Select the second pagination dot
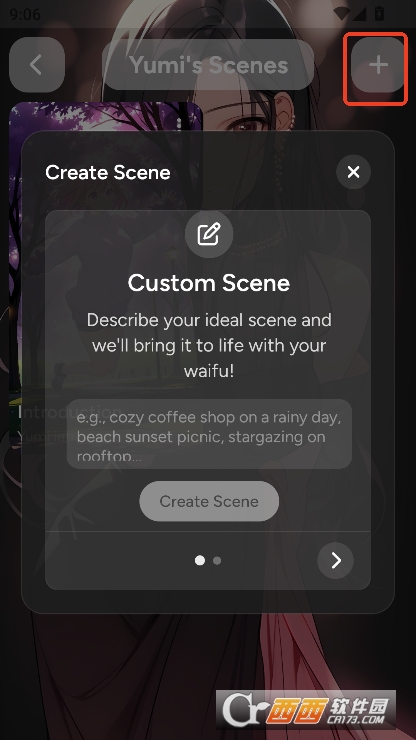416x740 pixels. click(x=217, y=561)
